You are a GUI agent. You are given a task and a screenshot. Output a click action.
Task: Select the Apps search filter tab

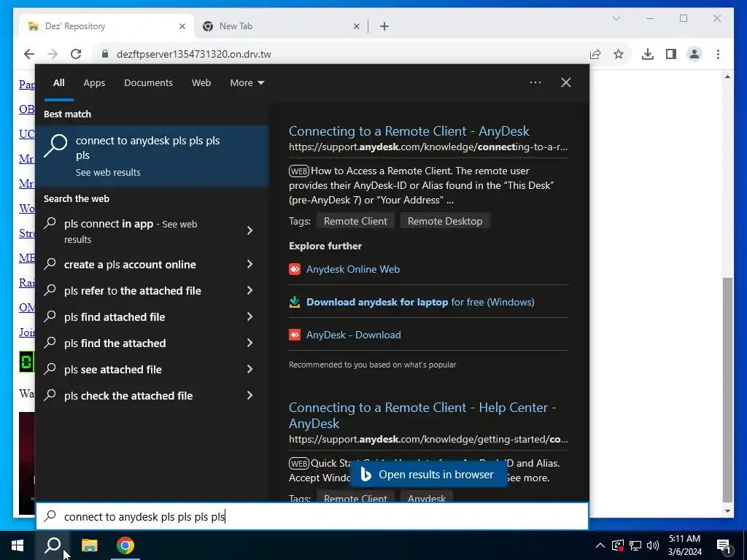click(94, 83)
